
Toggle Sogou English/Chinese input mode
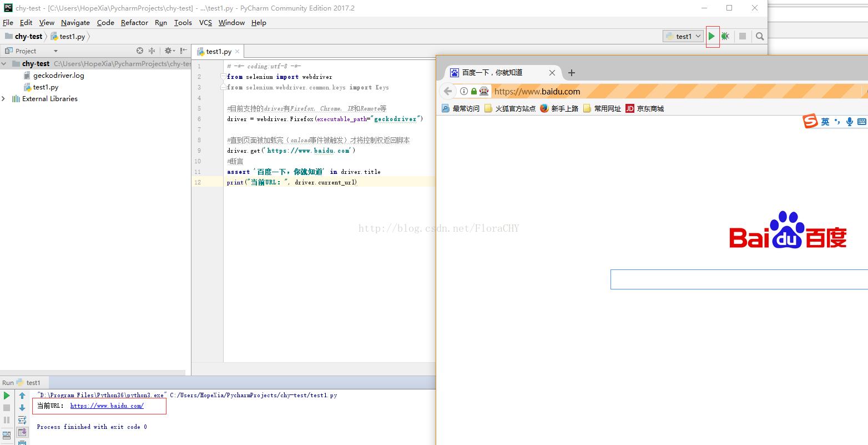(x=825, y=122)
